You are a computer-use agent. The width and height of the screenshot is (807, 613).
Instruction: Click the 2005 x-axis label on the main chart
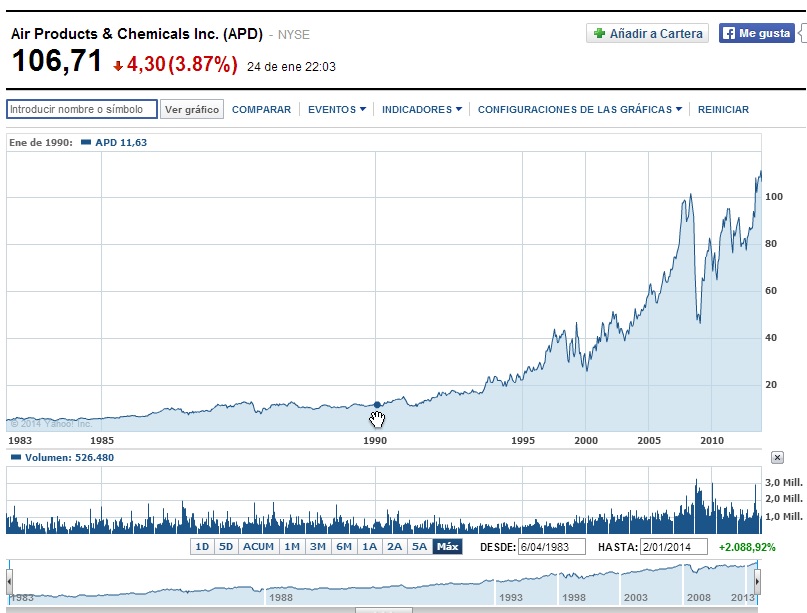(648, 441)
